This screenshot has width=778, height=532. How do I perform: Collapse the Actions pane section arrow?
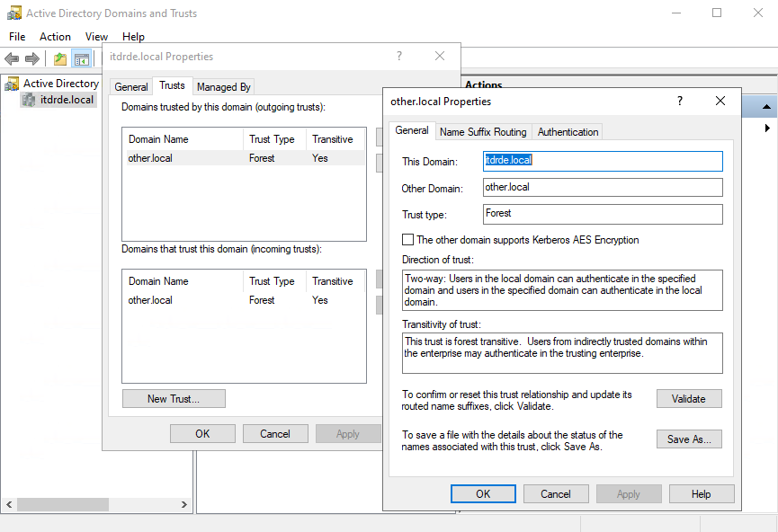(766, 107)
